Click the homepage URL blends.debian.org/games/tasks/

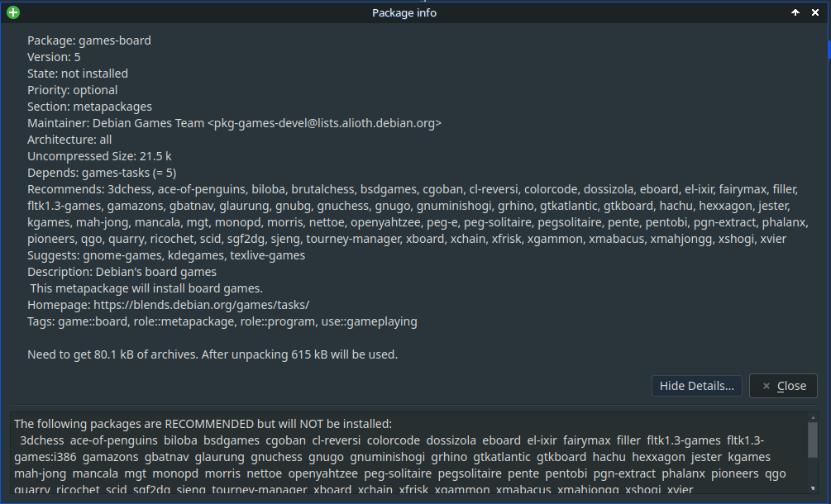point(202,305)
